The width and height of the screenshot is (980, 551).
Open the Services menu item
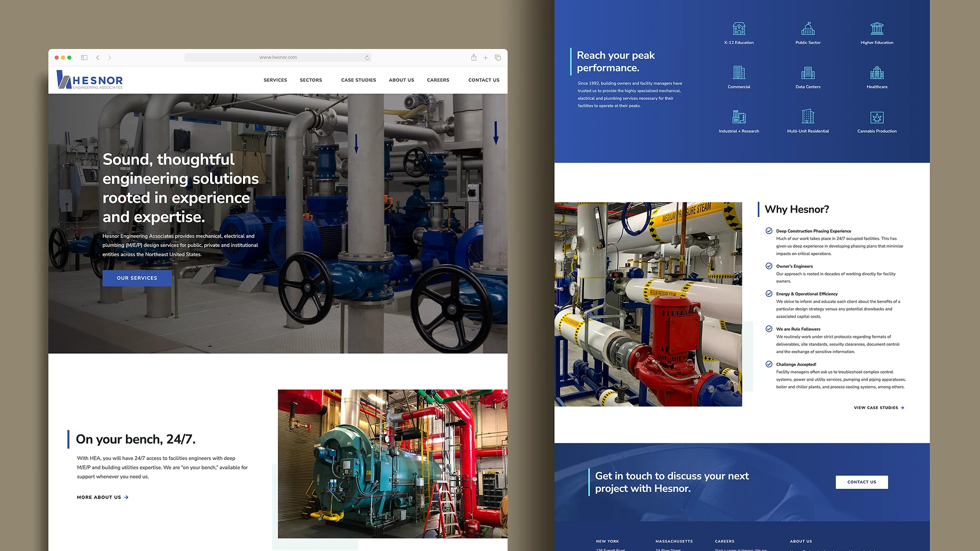pos(275,80)
